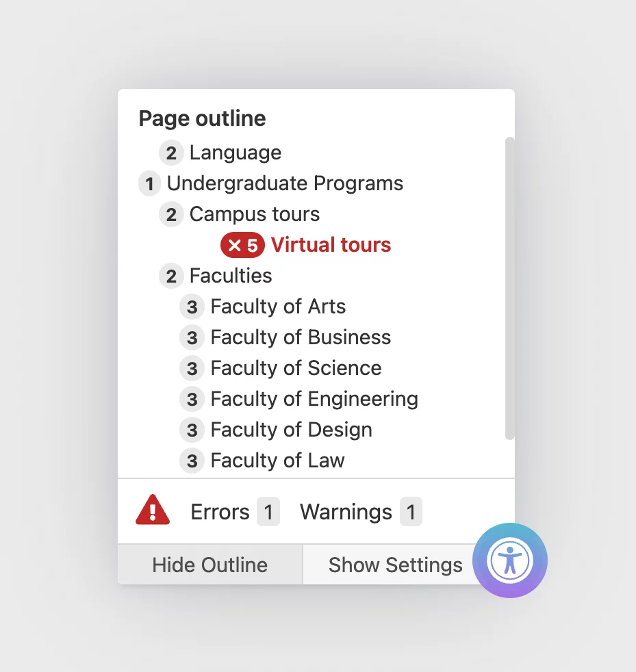Click the level 1 heading badge
Screen dimensions: 636x672
pos(149,184)
